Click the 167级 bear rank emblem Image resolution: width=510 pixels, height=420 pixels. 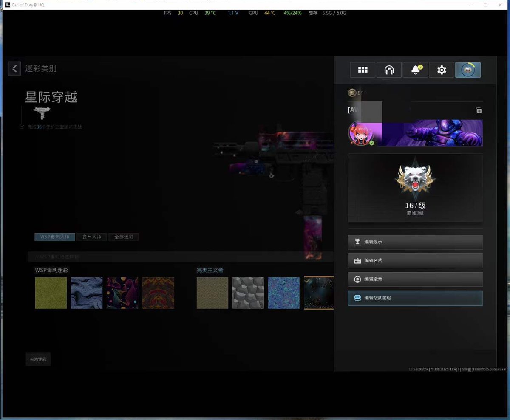point(415,178)
